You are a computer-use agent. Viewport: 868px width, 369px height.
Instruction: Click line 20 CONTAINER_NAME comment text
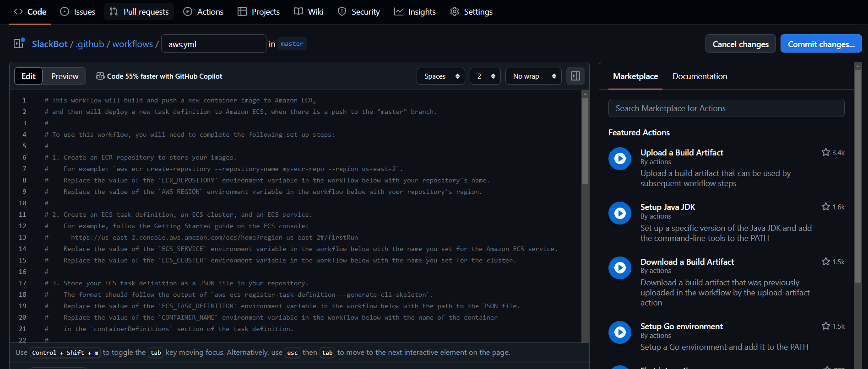pos(271,317)
